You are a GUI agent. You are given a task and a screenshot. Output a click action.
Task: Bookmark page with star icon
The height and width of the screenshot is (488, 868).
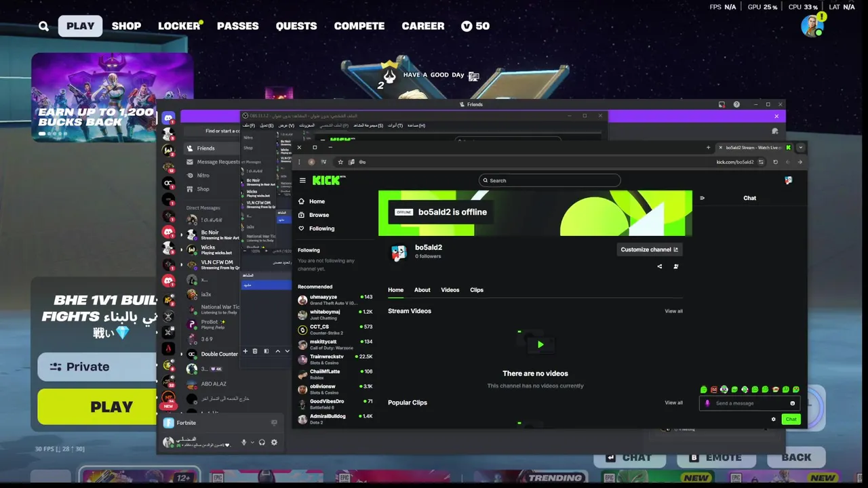[340, 162]
